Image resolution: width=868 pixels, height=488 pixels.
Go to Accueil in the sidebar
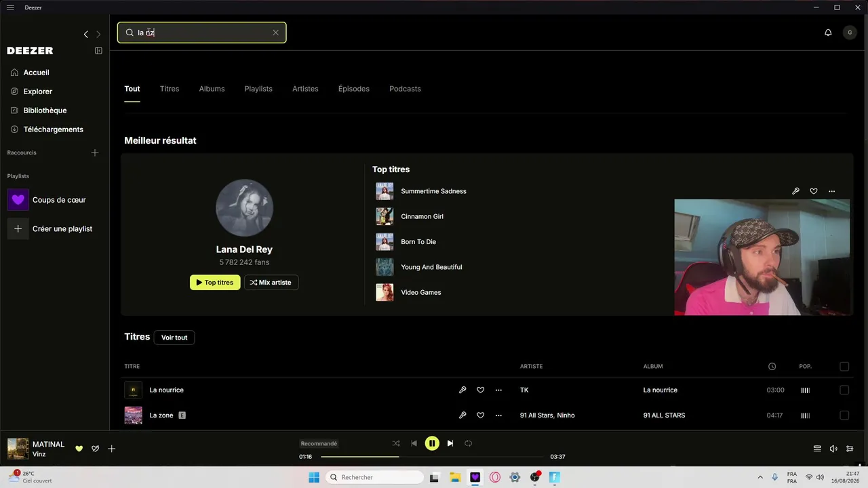click(37, 73)
